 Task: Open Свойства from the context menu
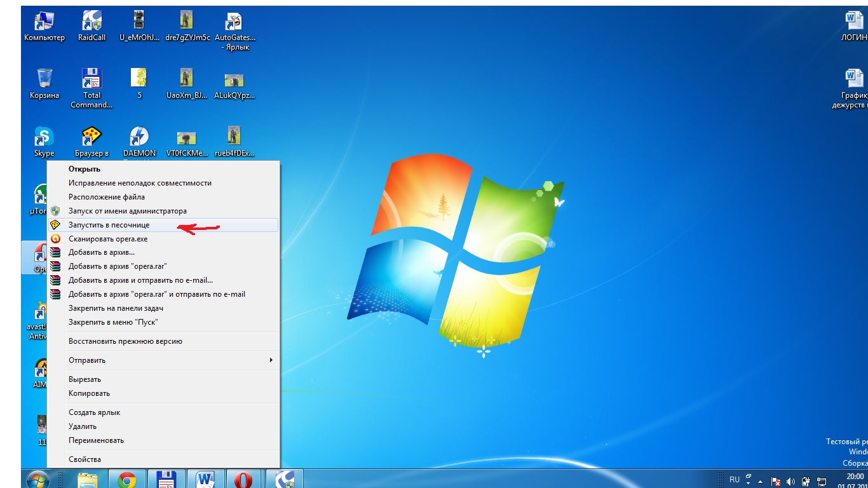point(163,459)
